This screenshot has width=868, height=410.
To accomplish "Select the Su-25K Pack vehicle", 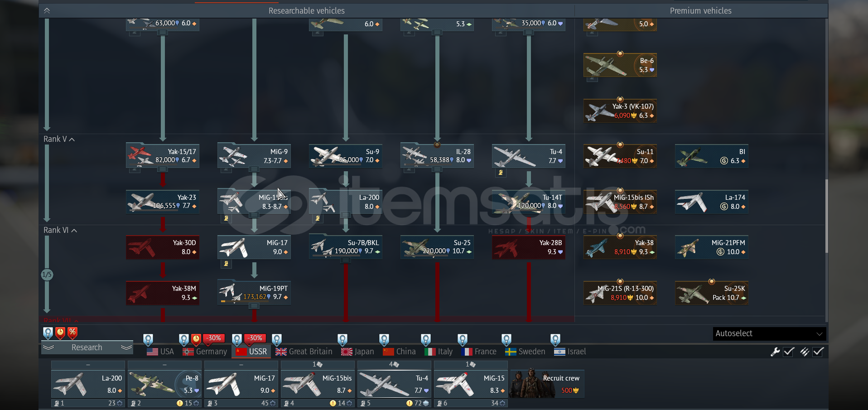I will (x=712, y=293).
